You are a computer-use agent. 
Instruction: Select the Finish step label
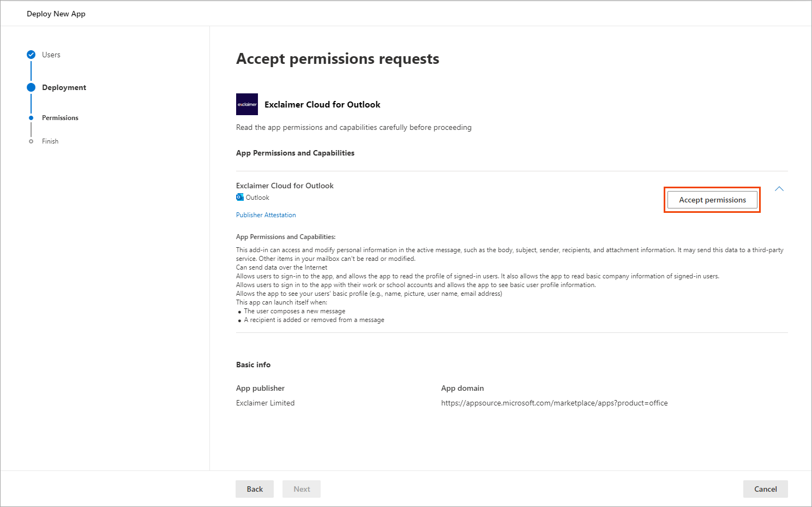[x=50, y=141]
